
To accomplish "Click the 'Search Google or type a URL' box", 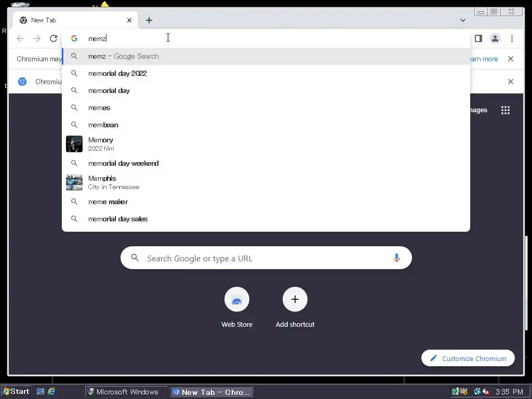I will click(x=267, y=258).
